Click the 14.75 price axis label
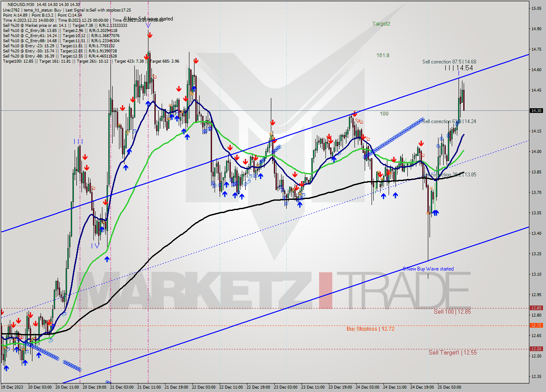Screen dimensions: 546x392 coord(536,49)
